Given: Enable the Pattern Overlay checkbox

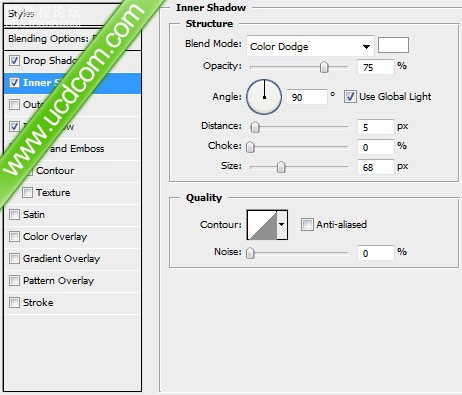Looking at the screenshot, I should click(14, 280).
